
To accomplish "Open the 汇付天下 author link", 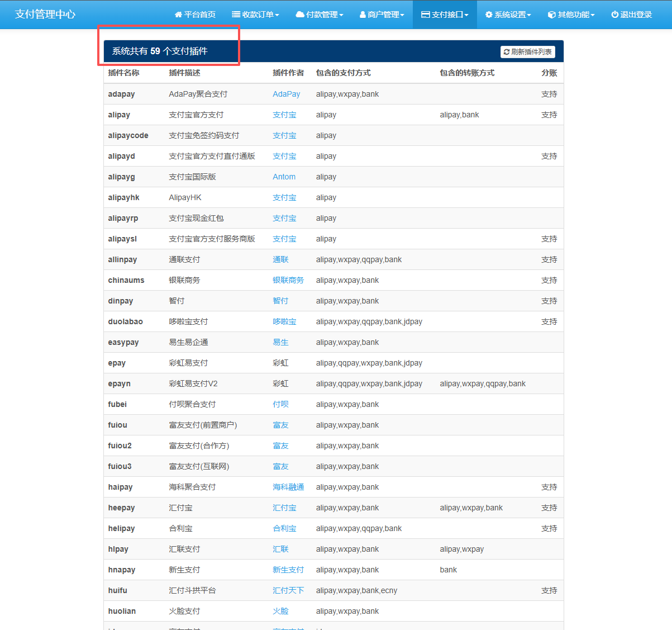I will 288,590.
